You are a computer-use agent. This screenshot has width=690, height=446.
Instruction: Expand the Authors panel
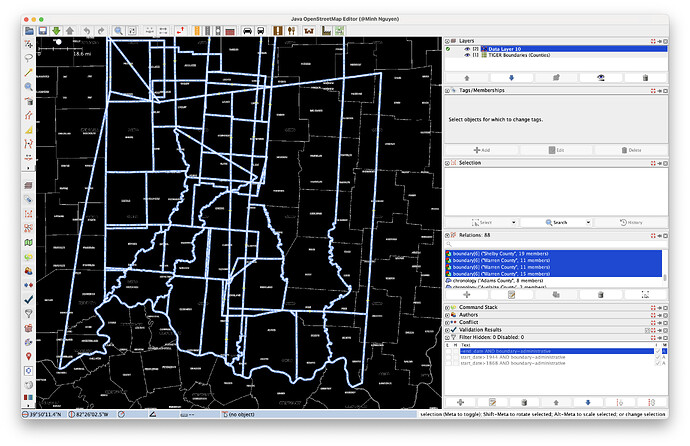point(449,314)
